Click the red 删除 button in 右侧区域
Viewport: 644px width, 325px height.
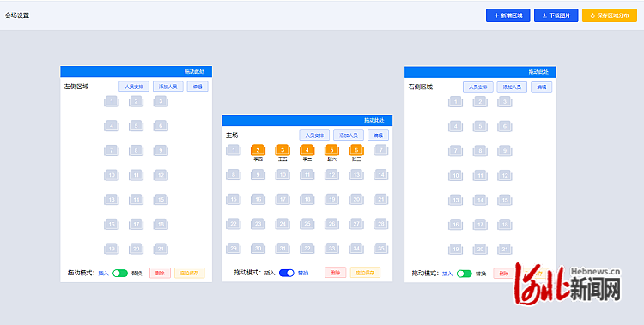[504, 274]
